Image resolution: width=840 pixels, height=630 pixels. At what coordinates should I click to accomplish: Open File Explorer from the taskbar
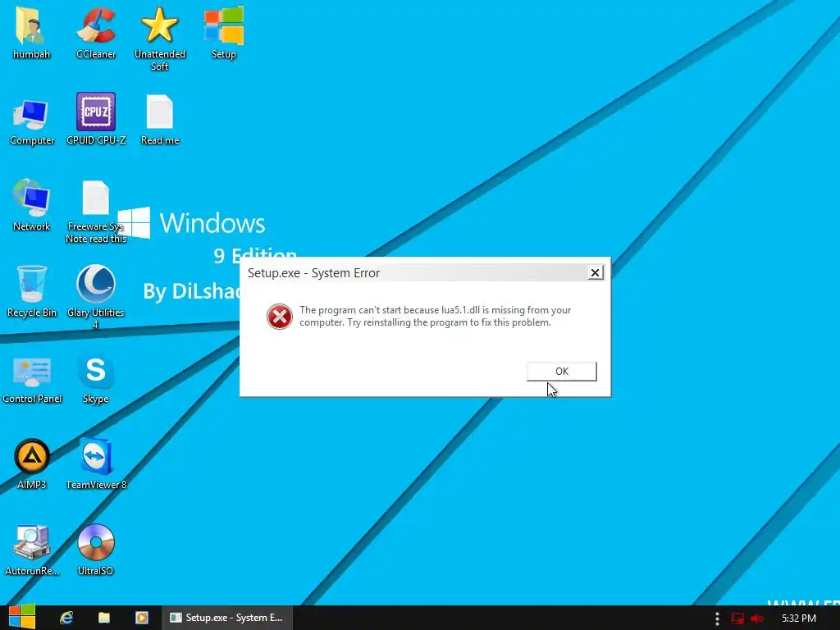point(104,618)
